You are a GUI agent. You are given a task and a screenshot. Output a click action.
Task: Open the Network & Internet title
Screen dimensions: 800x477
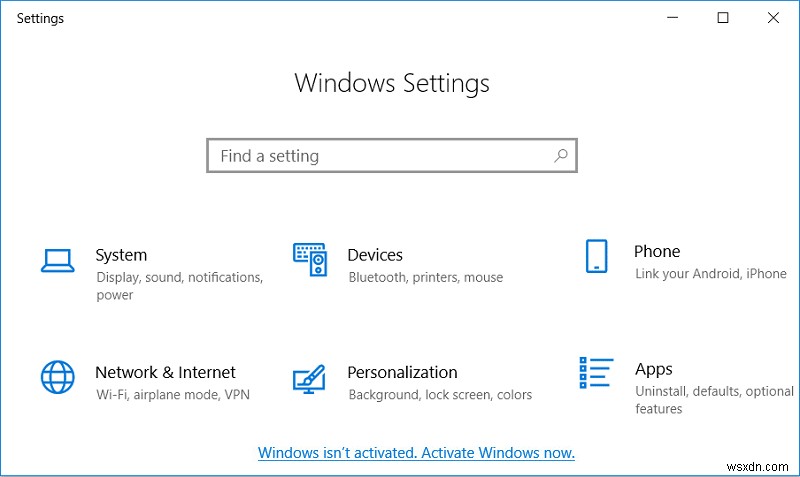click(x=165, y=372)
